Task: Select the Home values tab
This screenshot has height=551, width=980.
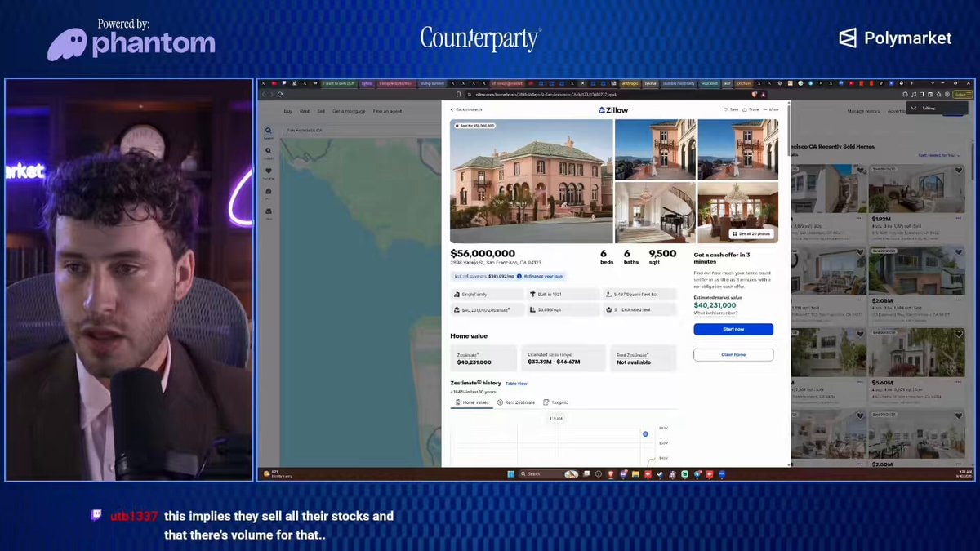Action: pyautogui.click(x=472, y=402)
